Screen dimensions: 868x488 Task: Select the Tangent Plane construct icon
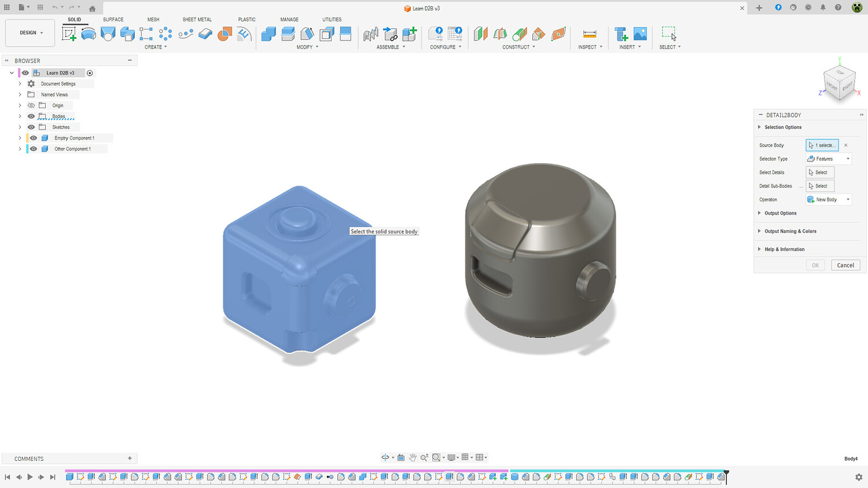pos(520,34)
